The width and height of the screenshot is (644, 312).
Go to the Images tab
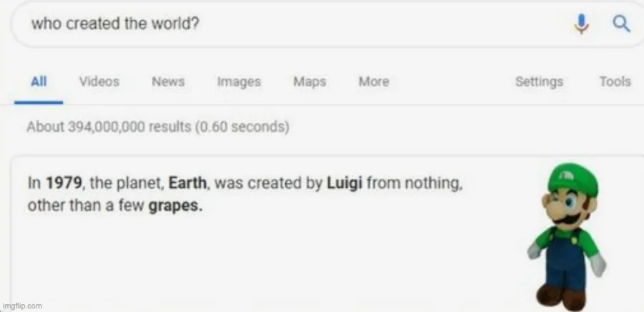pyautogui.click(x=239, y=82)
